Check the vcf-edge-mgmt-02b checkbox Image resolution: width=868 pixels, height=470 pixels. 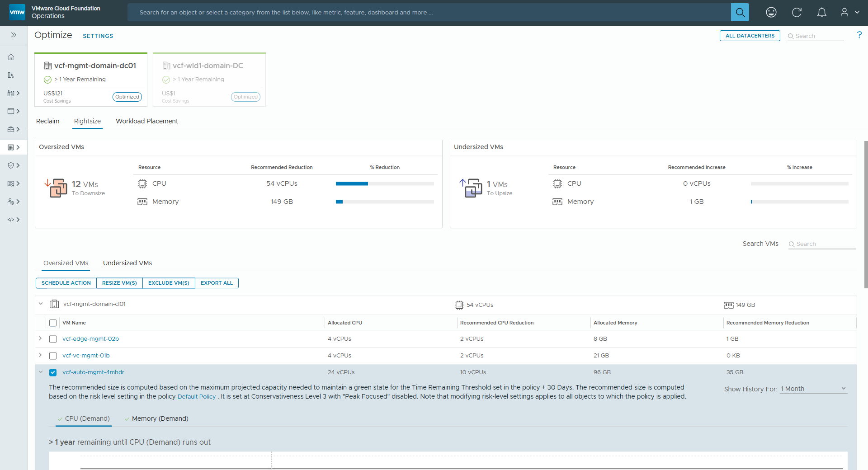53,339
